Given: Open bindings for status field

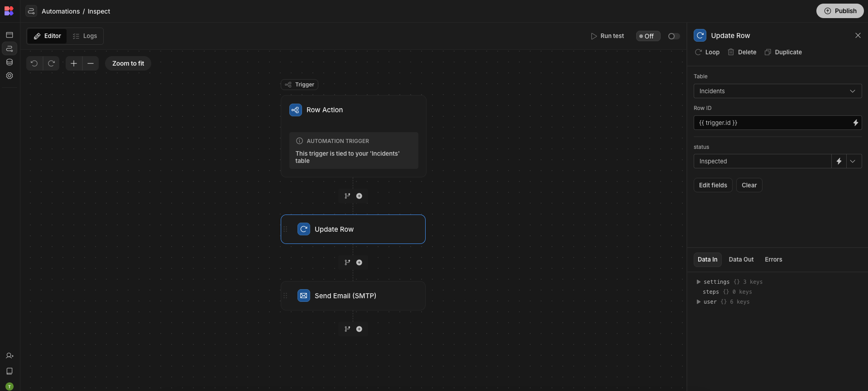Looking at the screenshot, I should tap(839, 161).
